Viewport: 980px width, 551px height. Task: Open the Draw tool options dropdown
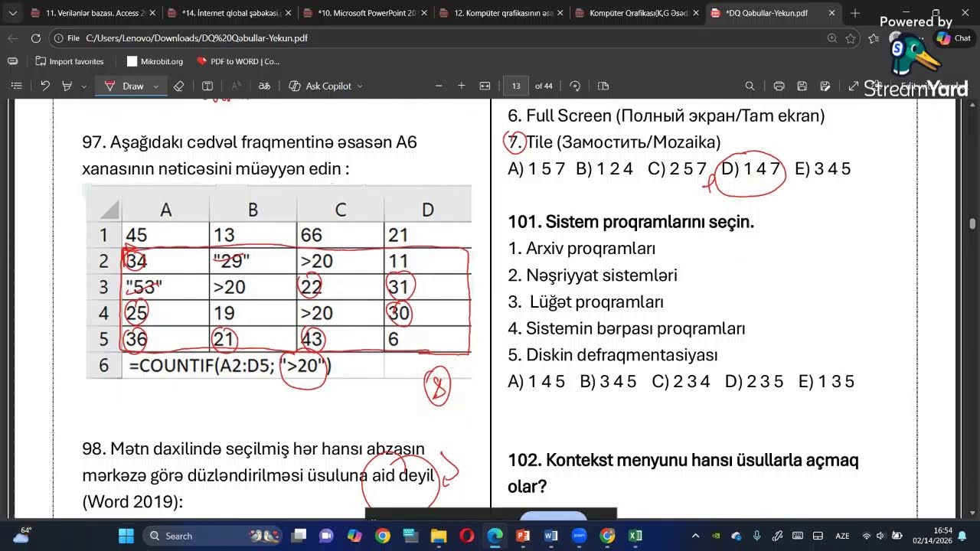[155, 86]
